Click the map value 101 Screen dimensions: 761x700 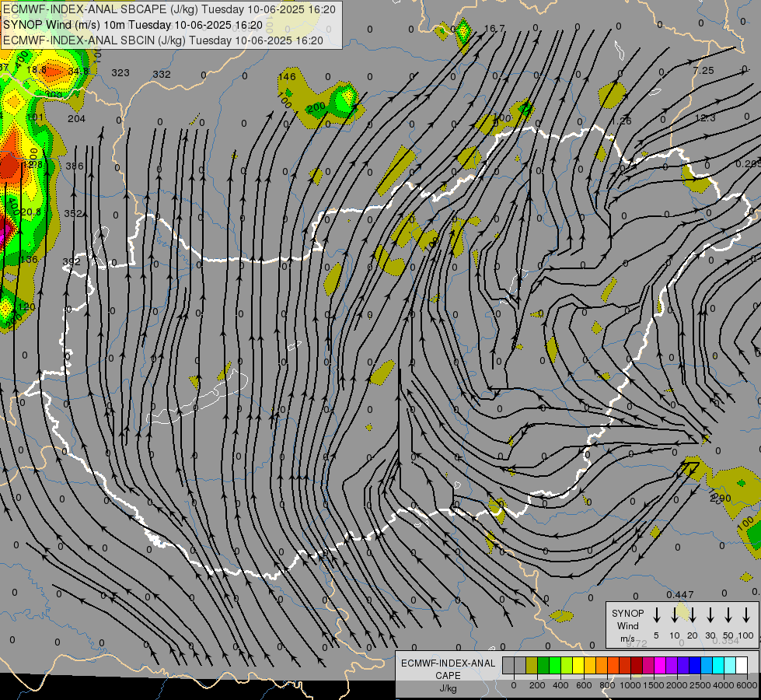[x=35, y=117]
